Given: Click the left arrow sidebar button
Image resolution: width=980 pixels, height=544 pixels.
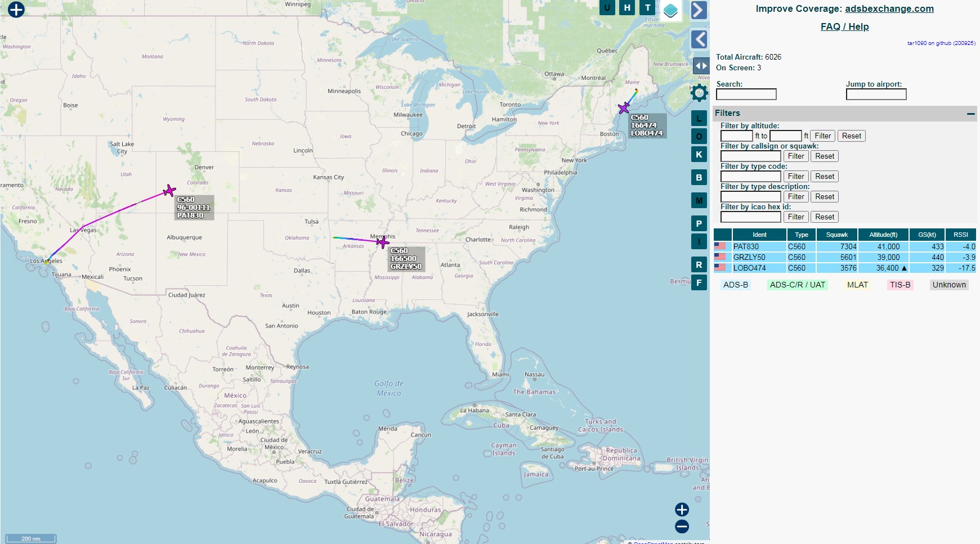Looking at the screenshot, I should point(699,39).
